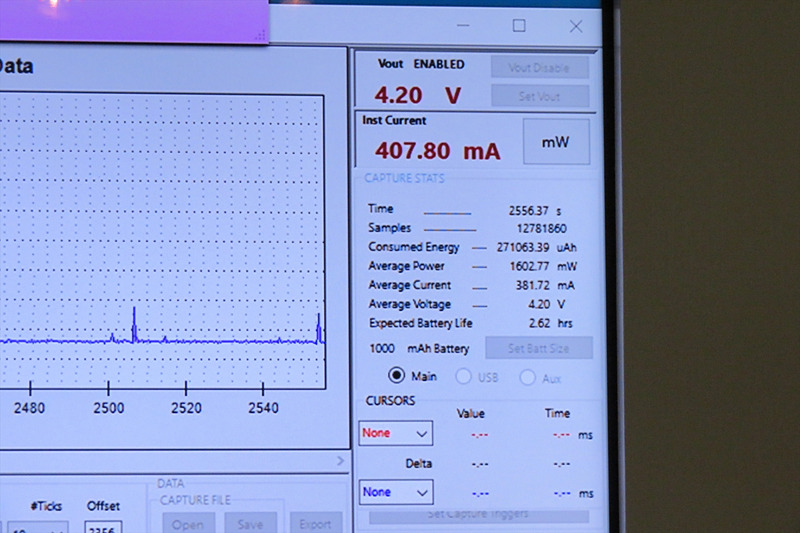800x533 pixels.
Task: Click the 1000 mAh Battery label
Action: (419, 349)
